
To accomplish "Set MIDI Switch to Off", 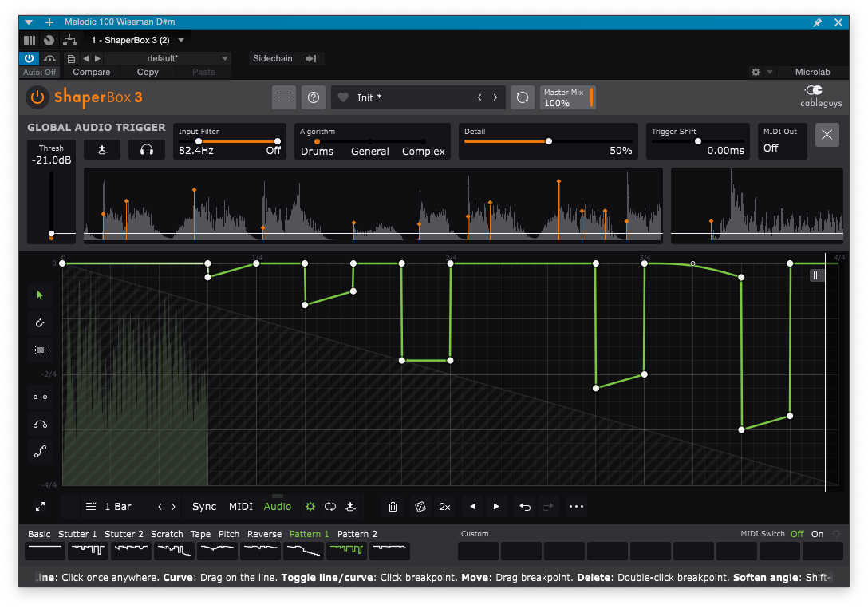I will click(797, 534).
